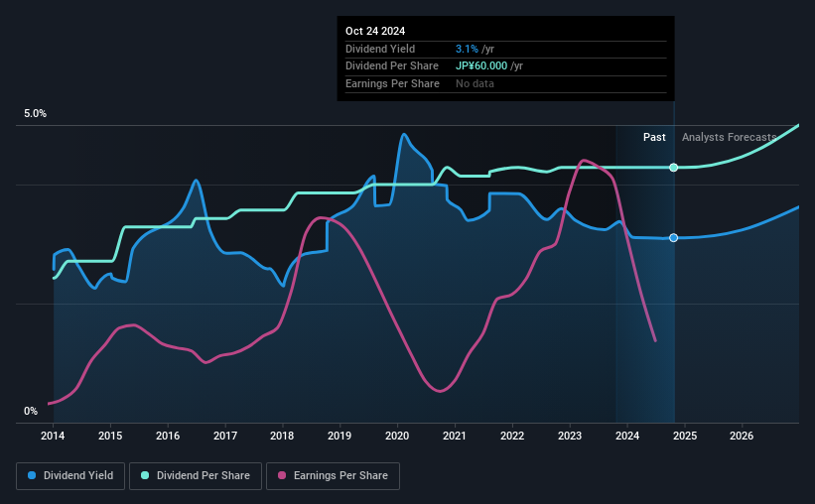
Task: Click the pink Earnings Per Share legend dot
Action: pyautogui.click(x=282, y=475)
